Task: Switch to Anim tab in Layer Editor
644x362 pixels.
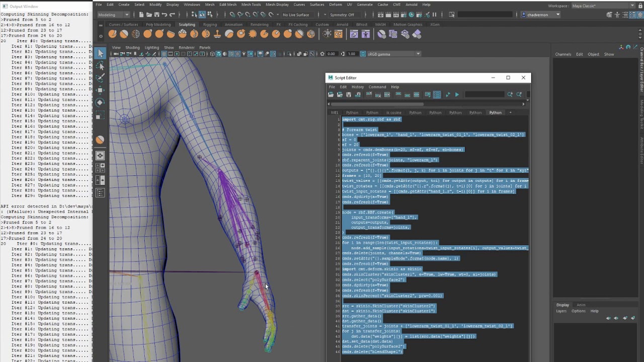Action: [581, 305]
